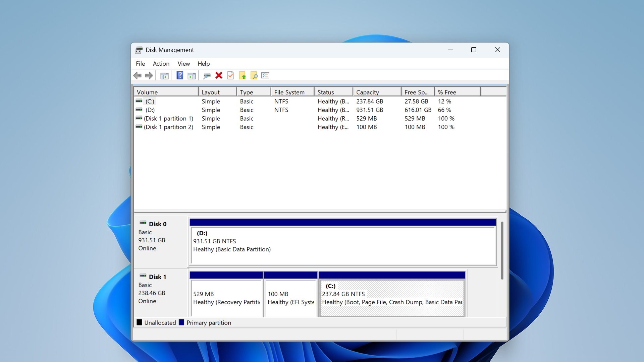
Task: Open the Action menu
Action: pos(161,64)
